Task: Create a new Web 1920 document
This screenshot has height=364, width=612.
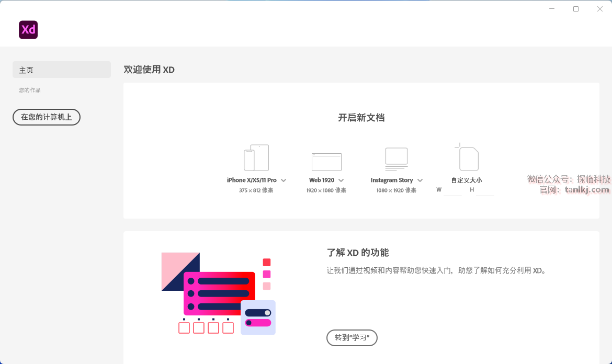Action: point(326,162)
